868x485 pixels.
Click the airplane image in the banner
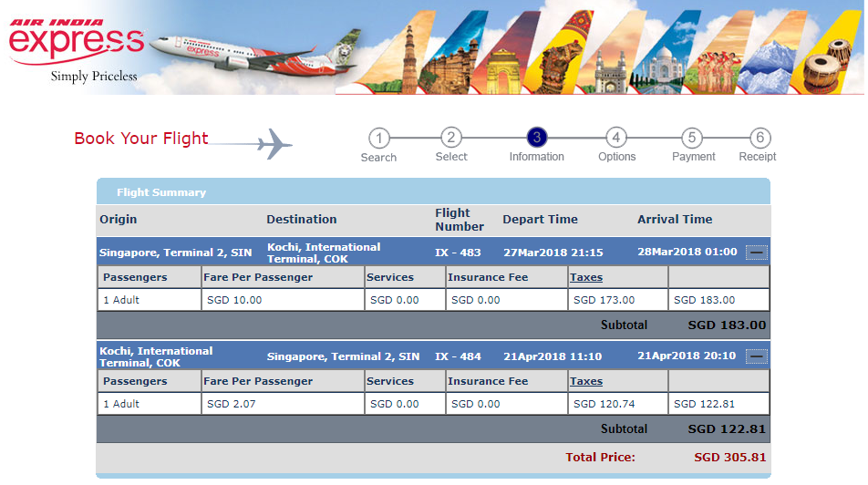click(x=255, y=54)
